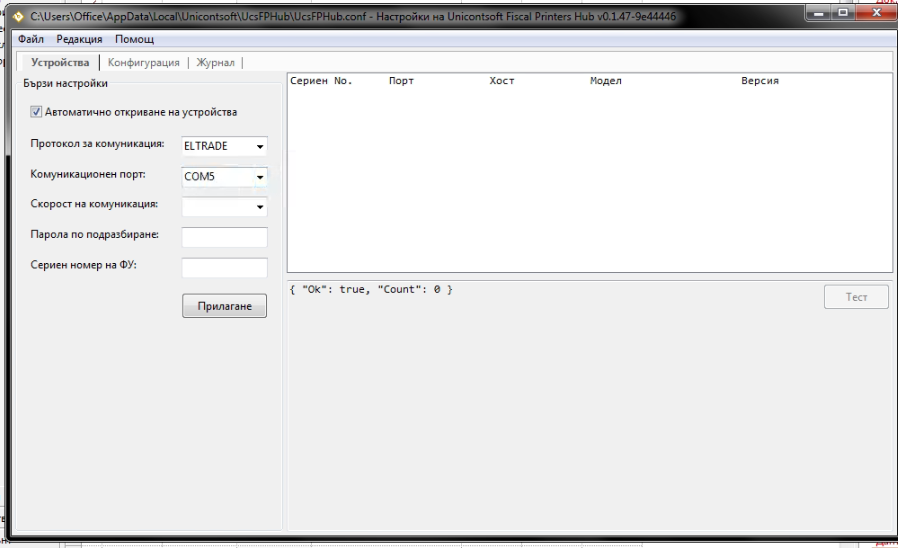Click the Порт column header
Image resolution: width=898 pixels, height=548 pixels.
click(x=401, y=81)
